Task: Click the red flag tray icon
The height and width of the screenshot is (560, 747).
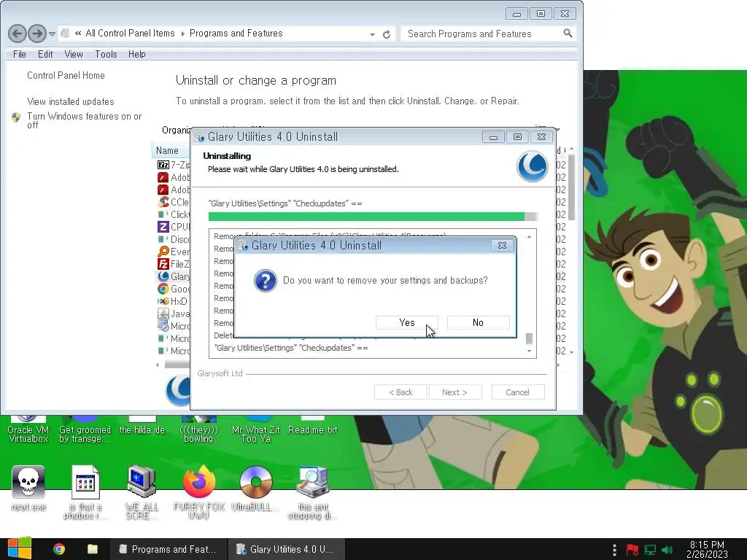Action: pos(632,550)
